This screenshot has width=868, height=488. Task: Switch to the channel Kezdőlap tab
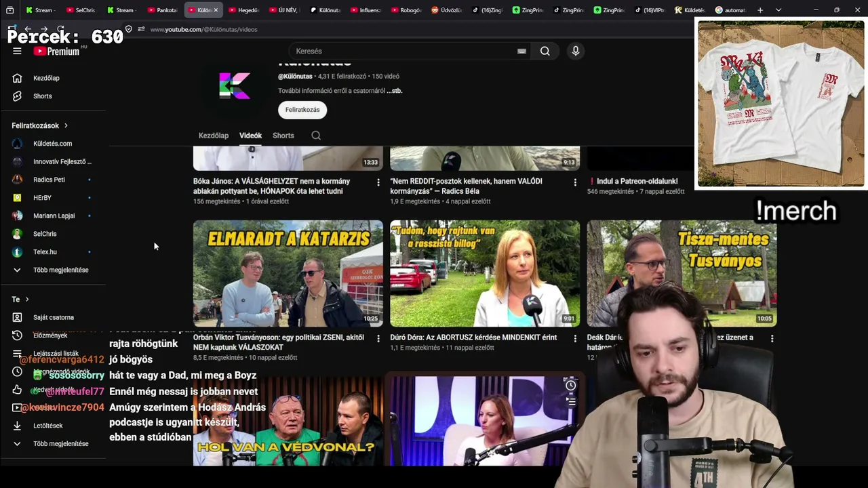pyautogui.click(x=214, y=136)
